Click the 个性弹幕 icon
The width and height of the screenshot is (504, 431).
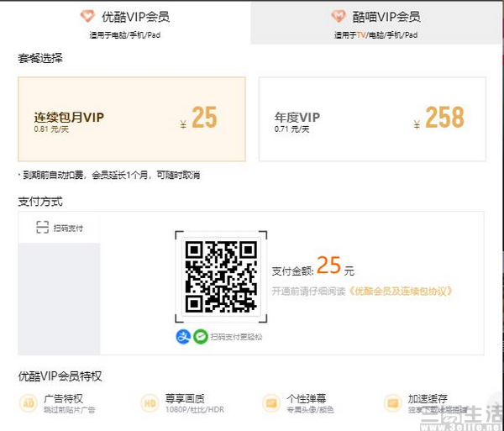[x=271, y=403]
